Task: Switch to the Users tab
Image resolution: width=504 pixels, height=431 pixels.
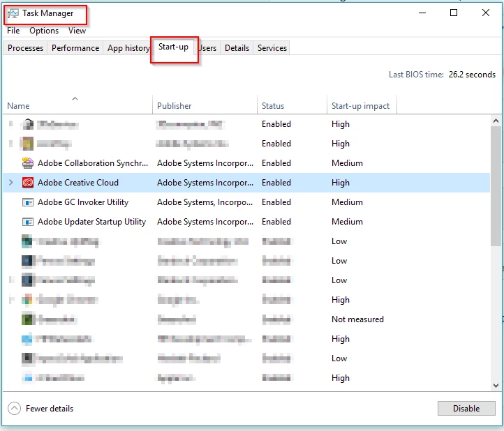Action: (x=208, y=48)
